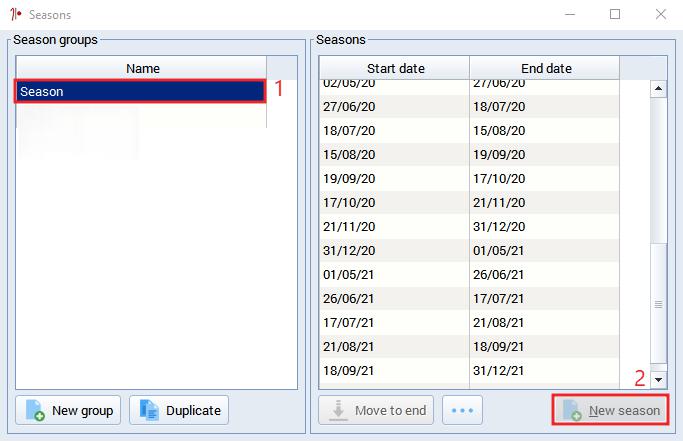Select start date 17/07/21 cell

394,322
